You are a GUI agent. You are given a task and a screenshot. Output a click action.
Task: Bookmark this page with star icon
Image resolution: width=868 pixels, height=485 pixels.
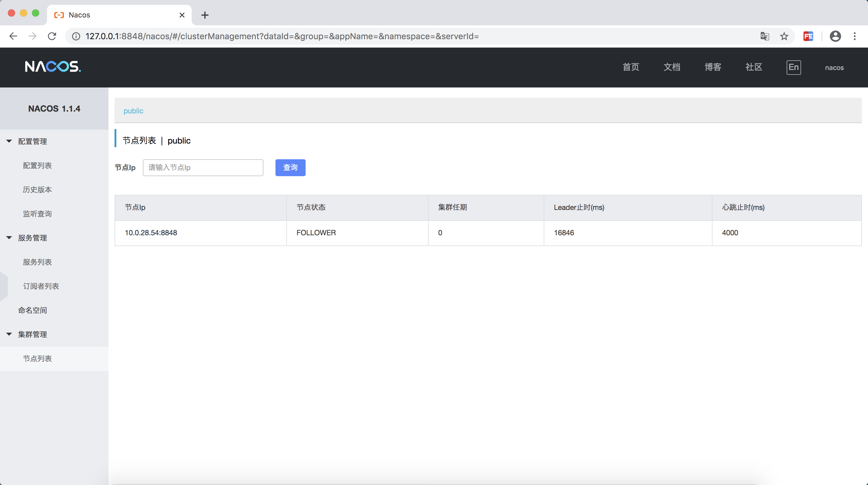pyautogui.click(x=784, y=36)
